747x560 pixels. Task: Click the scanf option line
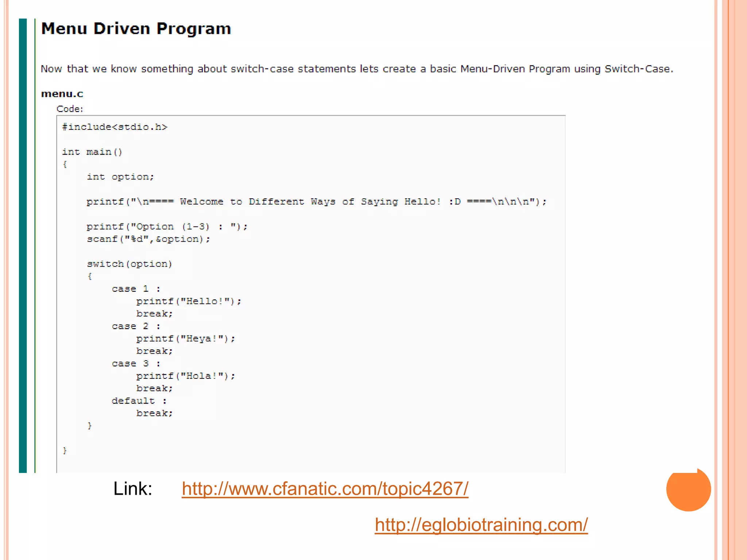[x=148, y=239]
